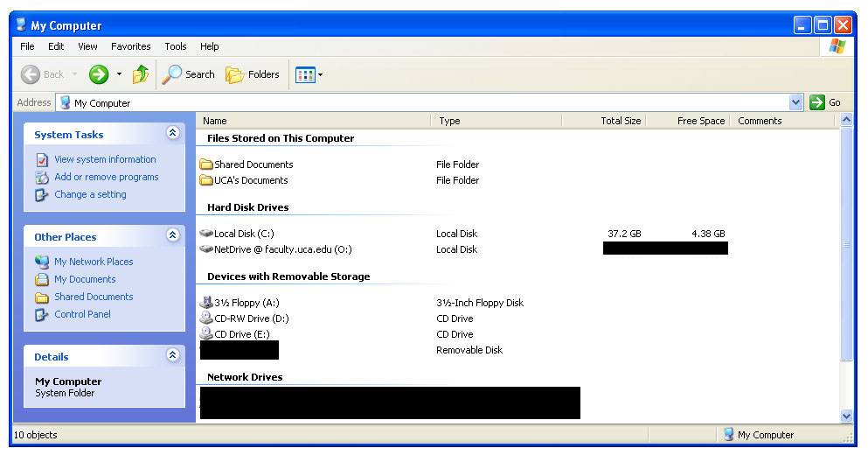The width and height of the screenshot is (868, 462).
Task: Click the Add or remove programs icon
Action: (42, 178)
